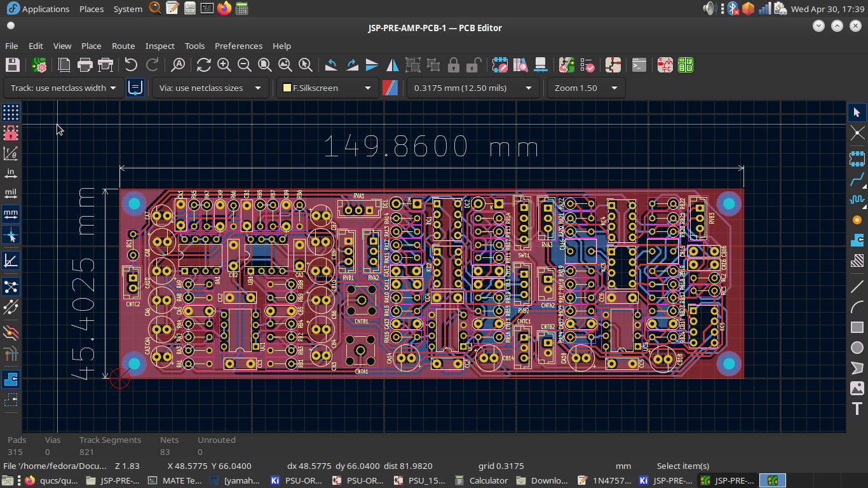Save the board with the floppy disk icon
The width and height of the screenshot is (868, 488).
coord(13,65)
